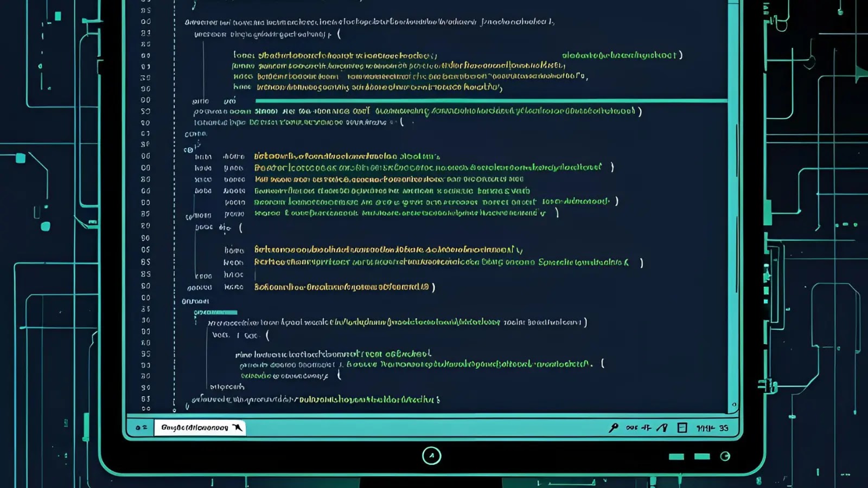Viewport: 868px width, 488px height.
Task: Select the cursor pointer icon in the bottom tab
Action: [238, 427]
